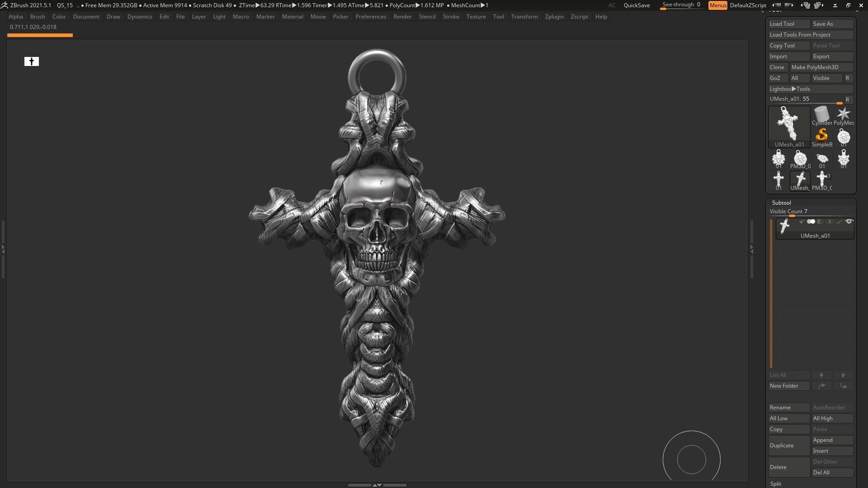
Task: Click the QuickSave button
Action: tap(637, 5)
